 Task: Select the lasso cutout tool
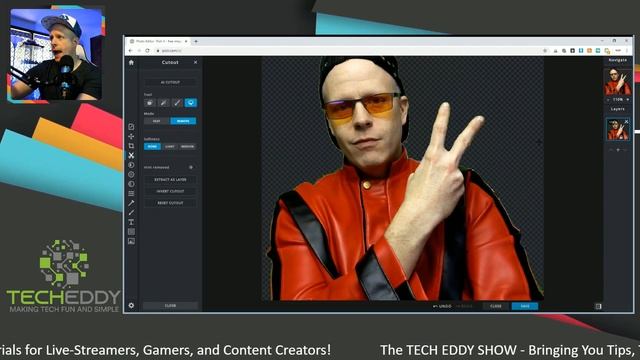pos(191,103)
